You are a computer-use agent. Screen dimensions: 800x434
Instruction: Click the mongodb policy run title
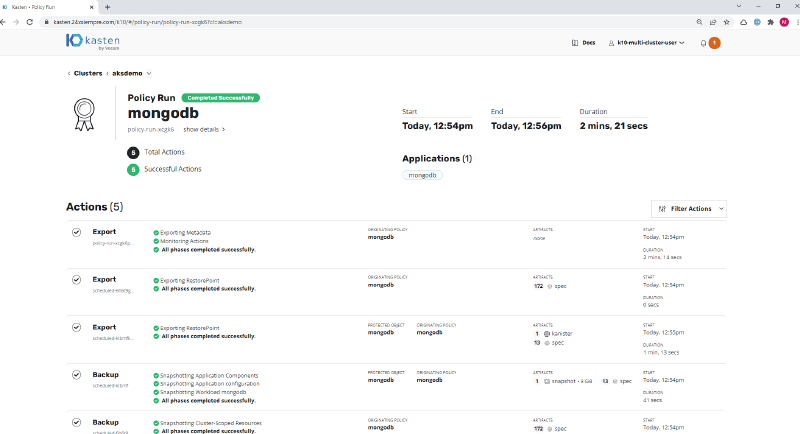163,113
